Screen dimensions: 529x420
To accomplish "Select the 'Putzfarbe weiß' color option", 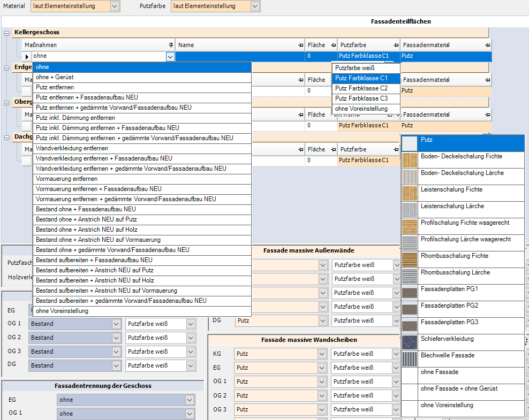I will click(355, 68).
